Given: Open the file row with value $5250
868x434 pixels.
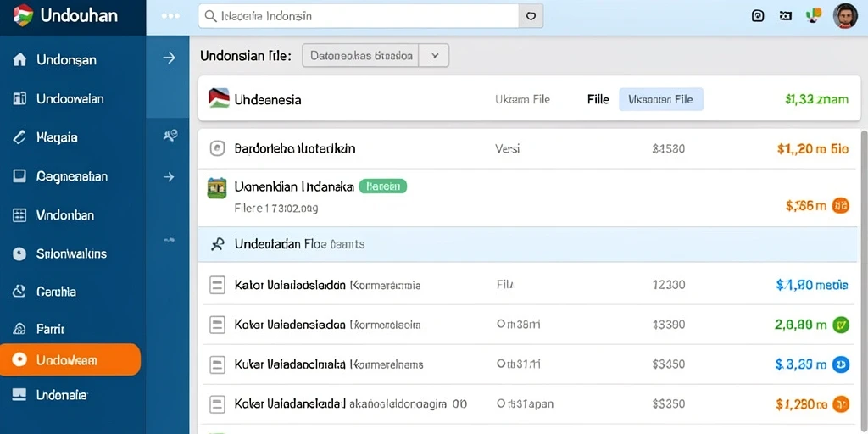Looking at the screenshot, I should tap(529, 404).
